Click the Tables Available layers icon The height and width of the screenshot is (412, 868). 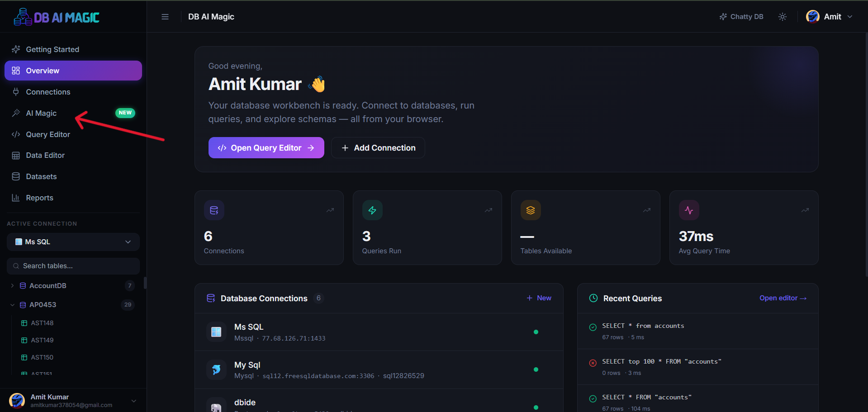[531, 210]
